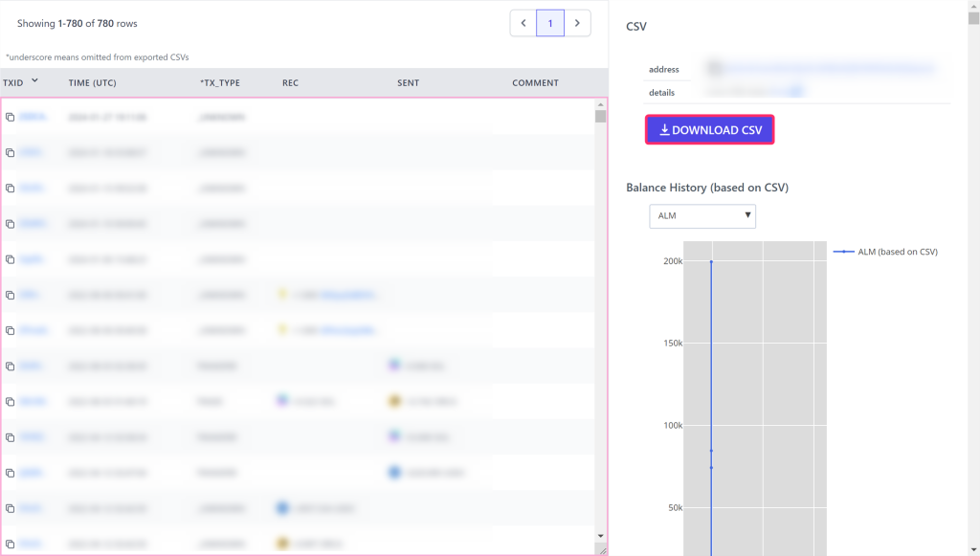Viewport: 980px width, 556px height.
Task: Click the table's vertical scrollbar thumb
Action: (600, 117)
